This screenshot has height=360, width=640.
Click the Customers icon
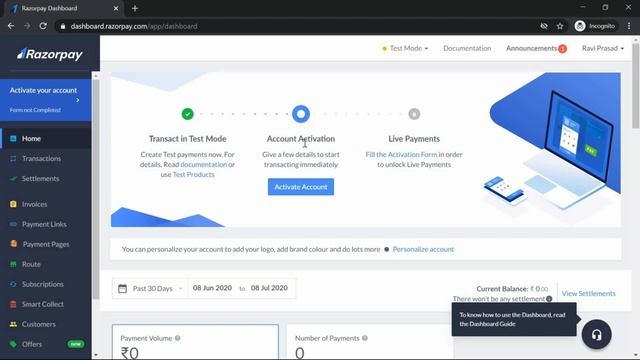[x=13, y=324]
